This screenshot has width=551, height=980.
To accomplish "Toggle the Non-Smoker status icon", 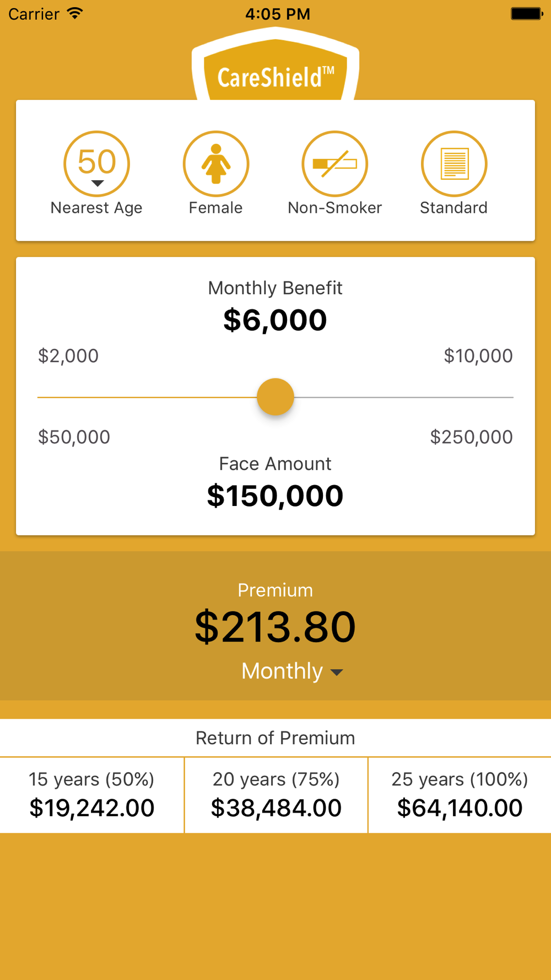I will click(x=335, y=164).
